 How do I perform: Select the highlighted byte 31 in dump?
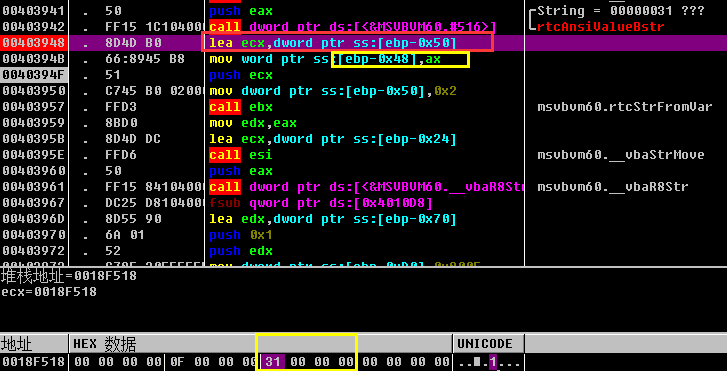tap(273, 362)
